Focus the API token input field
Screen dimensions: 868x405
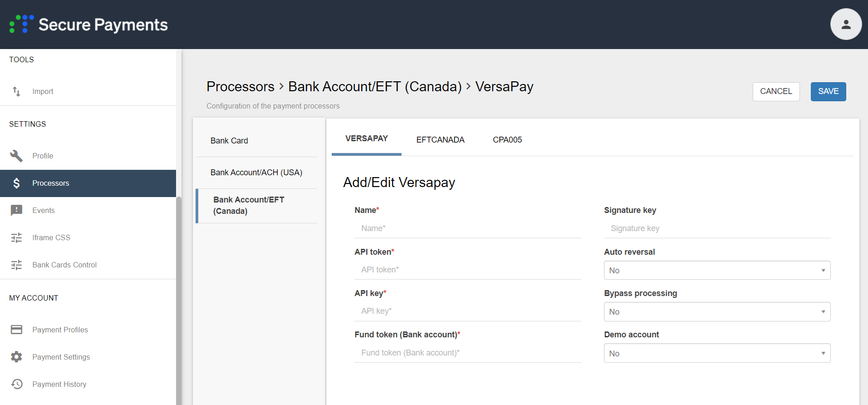[x=467, y=270]
